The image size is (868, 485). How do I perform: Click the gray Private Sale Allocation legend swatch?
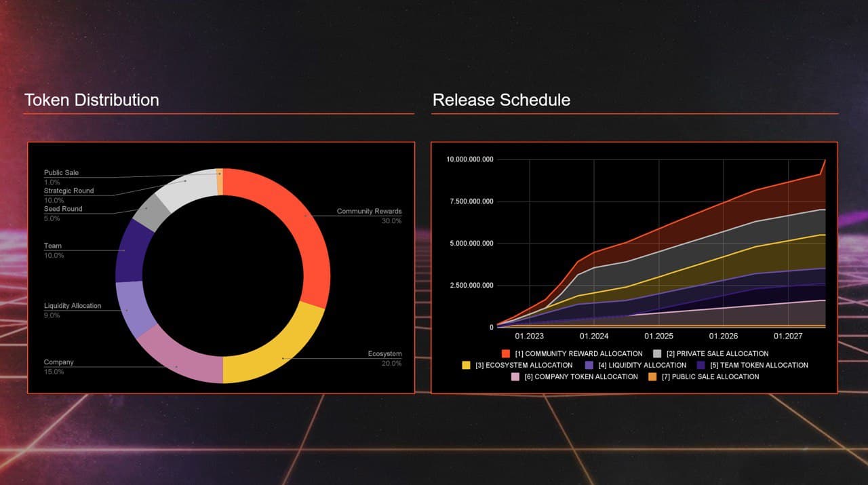[x=656, y=353]
